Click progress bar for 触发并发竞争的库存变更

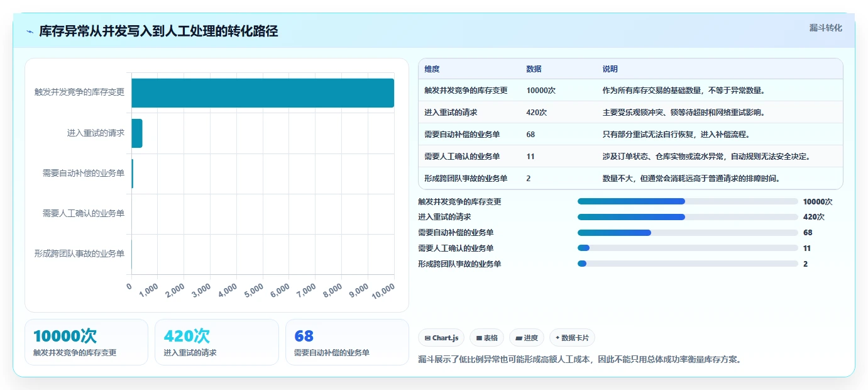point(688,201)
